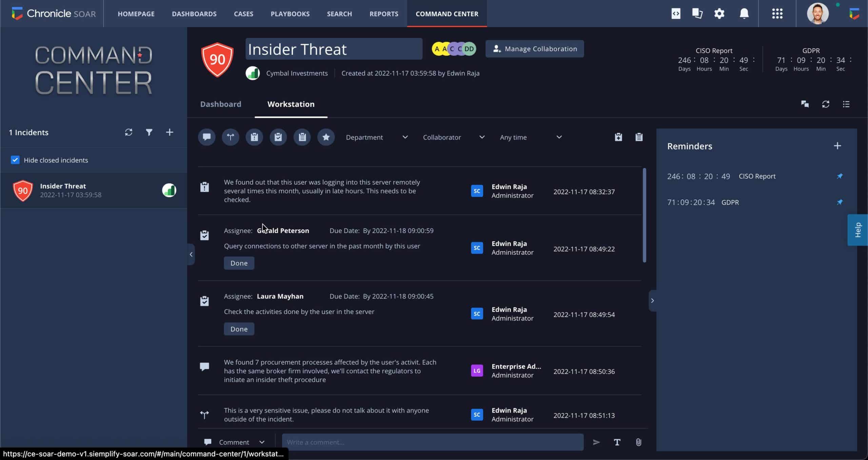Filter by starred items icon

[326, 137]
